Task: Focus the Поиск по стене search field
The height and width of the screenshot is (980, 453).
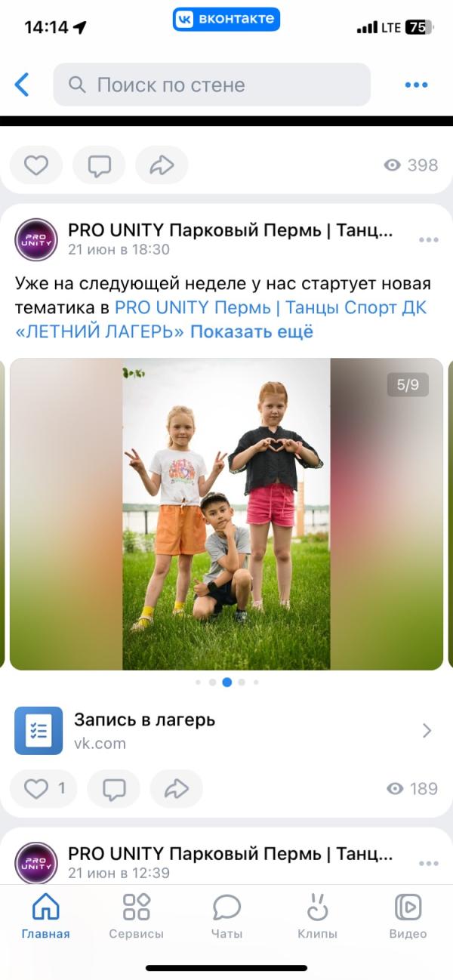Action: point(212,85)
